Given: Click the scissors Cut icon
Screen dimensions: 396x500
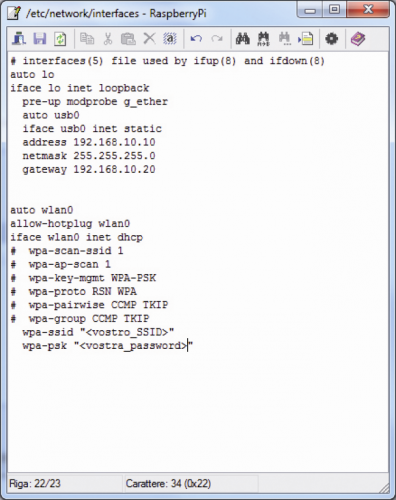Looking at the screenshot, I should (107, 39).
